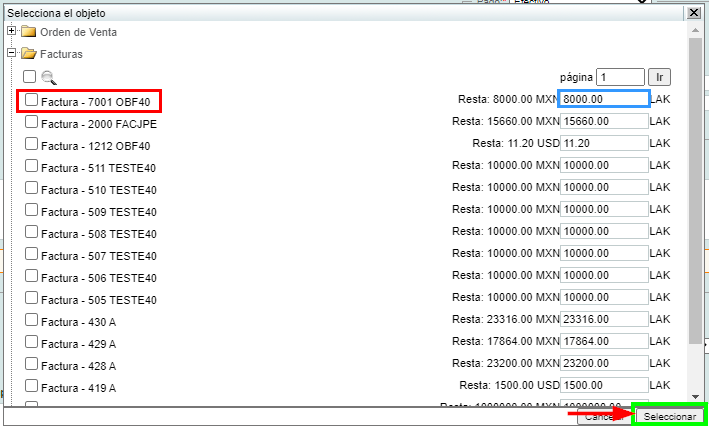709x430 pixels.
Task: Click the página number input field
Action: [x=620, y=77]
